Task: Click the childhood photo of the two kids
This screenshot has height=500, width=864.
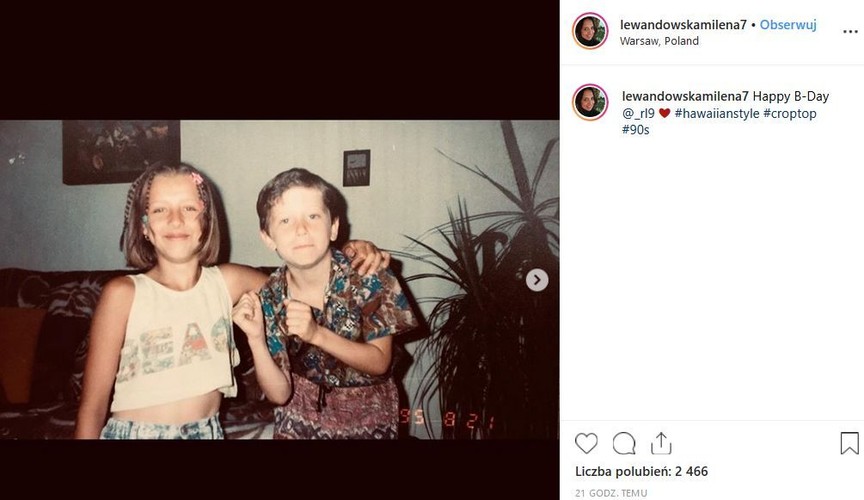Action: 279,280
